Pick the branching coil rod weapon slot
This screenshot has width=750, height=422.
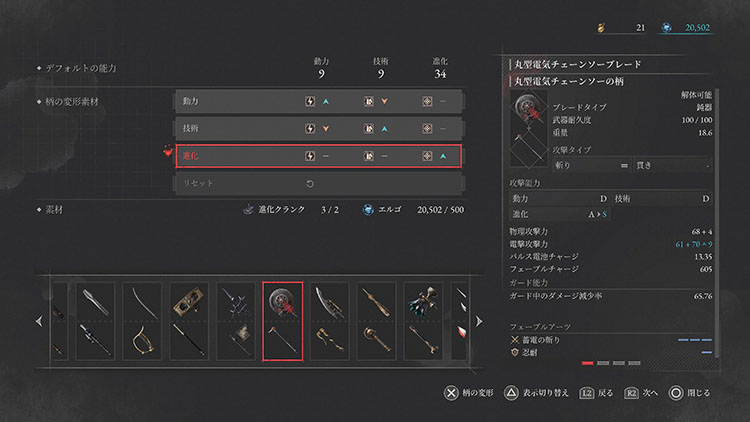[x=236, y=321]
